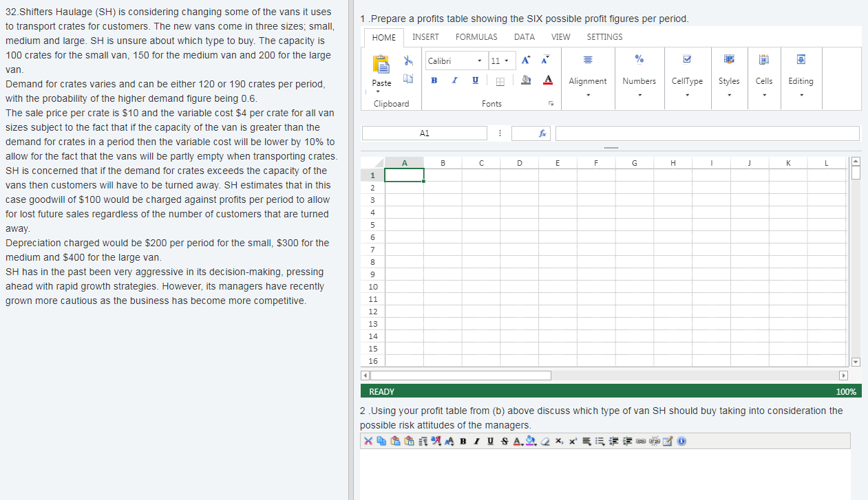Click the Fonts group dialog launcher
The image size is (868, 500).
(x=550, y=104)
